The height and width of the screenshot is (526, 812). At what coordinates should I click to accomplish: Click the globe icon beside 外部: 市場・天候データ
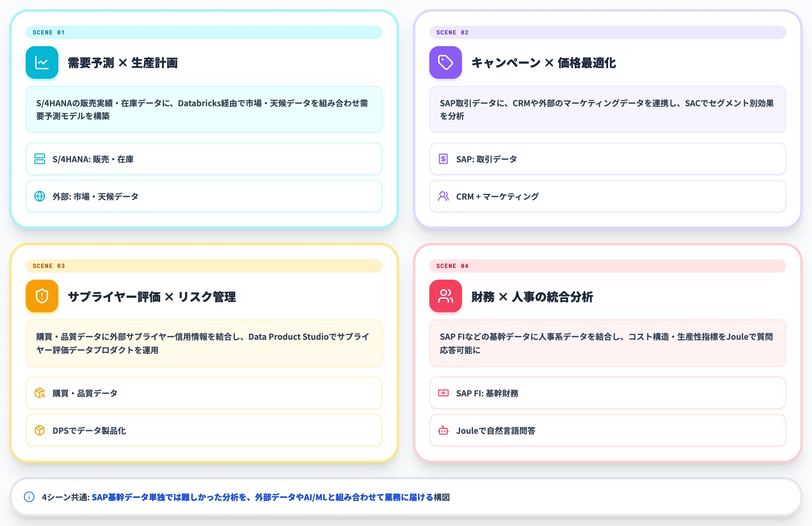tap(40, 196)
